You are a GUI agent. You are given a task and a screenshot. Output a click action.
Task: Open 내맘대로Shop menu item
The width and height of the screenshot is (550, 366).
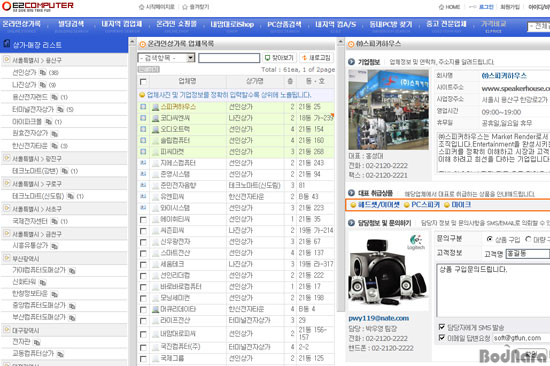(232, 24)
